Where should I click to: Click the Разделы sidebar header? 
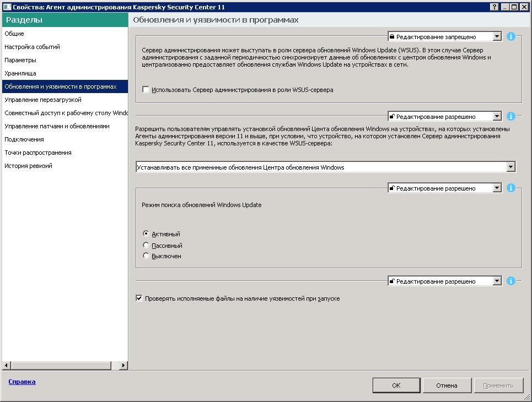coord(65,20)
